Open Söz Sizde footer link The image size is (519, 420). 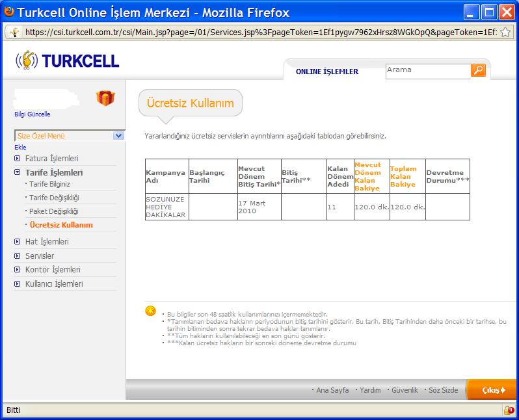click(443, 390)
